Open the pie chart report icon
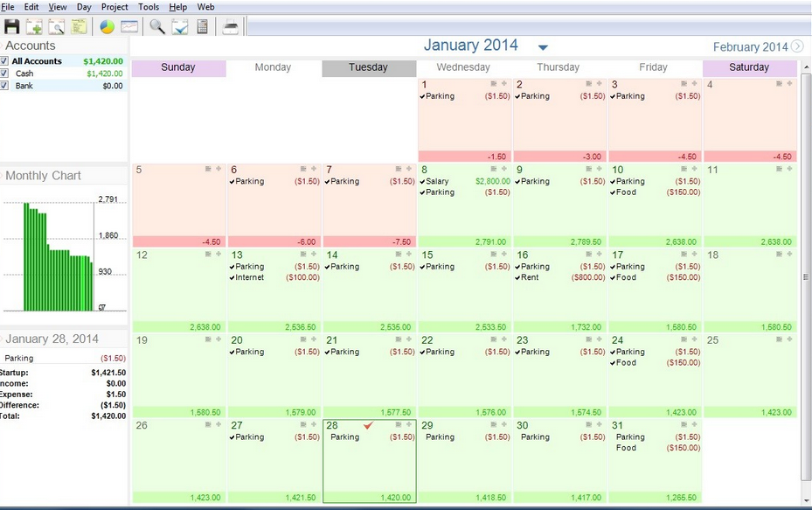The height and width of the screenshot is (510, 812). (x=108, y=26)
